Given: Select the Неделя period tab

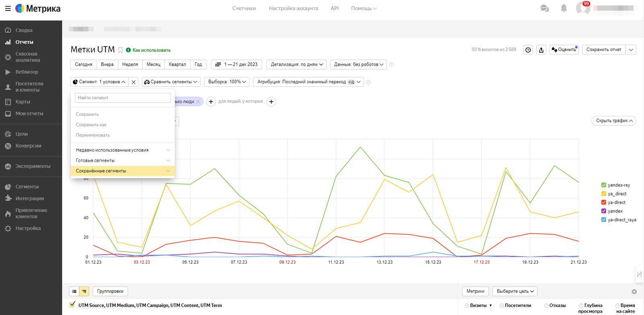Looking at the screenshot, I should point(130,64).
